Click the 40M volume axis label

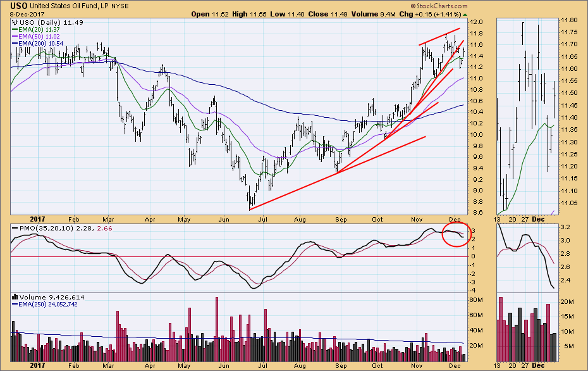click(476, 330)
